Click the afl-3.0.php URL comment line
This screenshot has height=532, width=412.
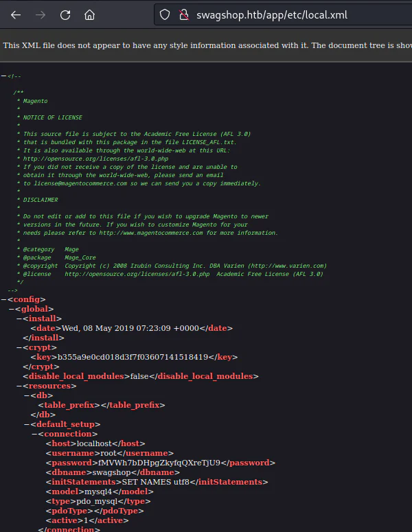tap(93, 159)
